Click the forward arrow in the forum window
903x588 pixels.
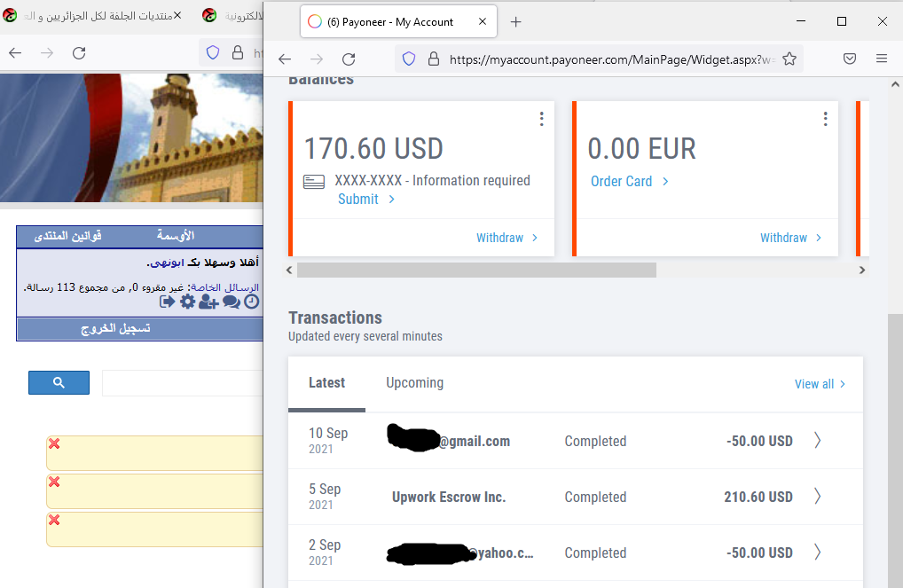[x=47, y=53]
